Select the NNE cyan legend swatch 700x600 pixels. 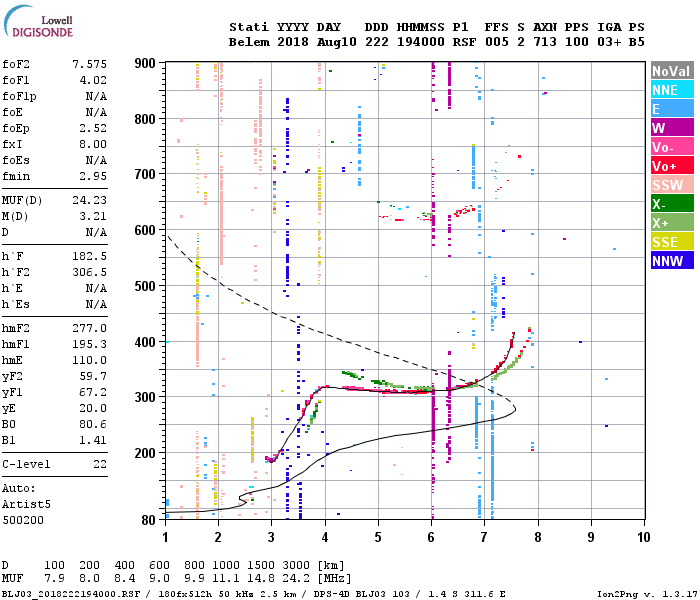click(672, 90)
